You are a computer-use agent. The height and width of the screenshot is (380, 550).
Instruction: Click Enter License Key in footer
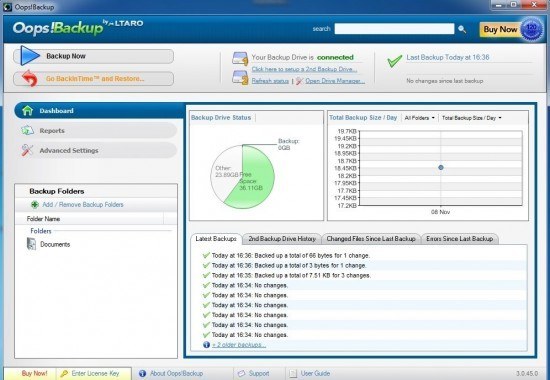coord(95,373)
